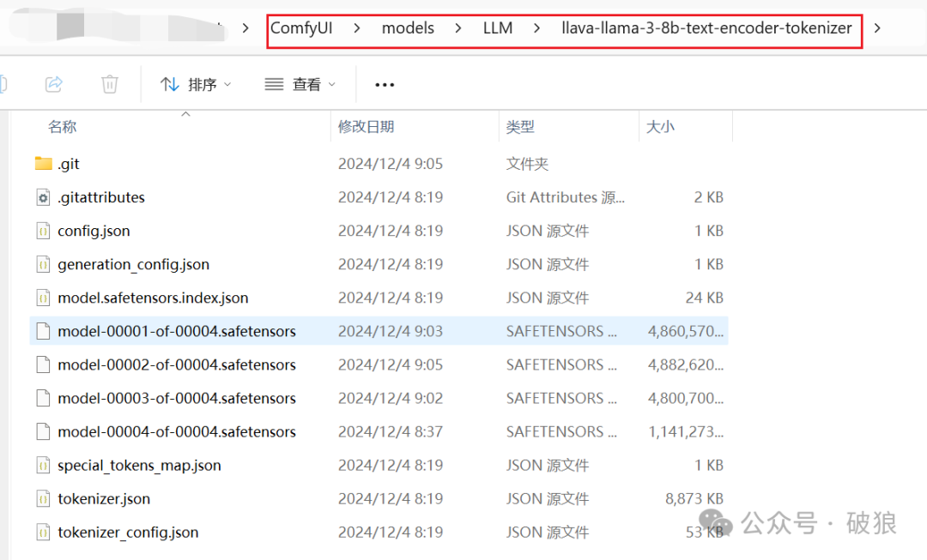The width and height of the screenshot is (927, 560).
Task: Expand chevron after models breadcrumb
Action: 458,27
